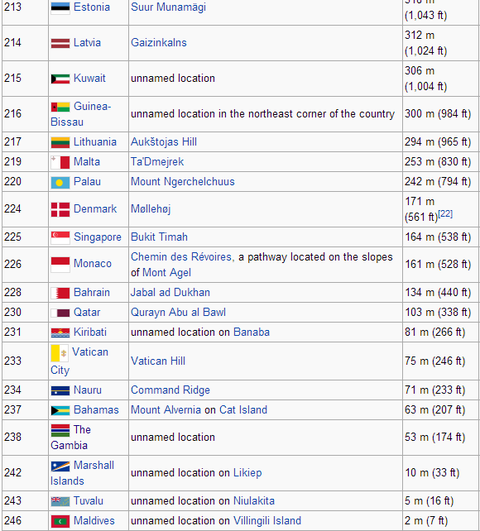The image size is (480, 531).
Task: Click the Latvia flag icon
Action: (x=60, y=43)
